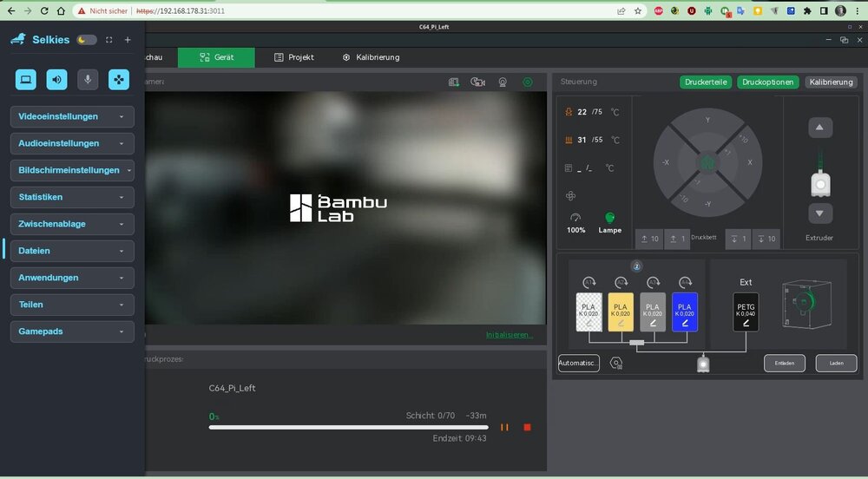Click A2 slot refresh icon
The height and width of the screenshot is (479, 868).
click(621, 283)
